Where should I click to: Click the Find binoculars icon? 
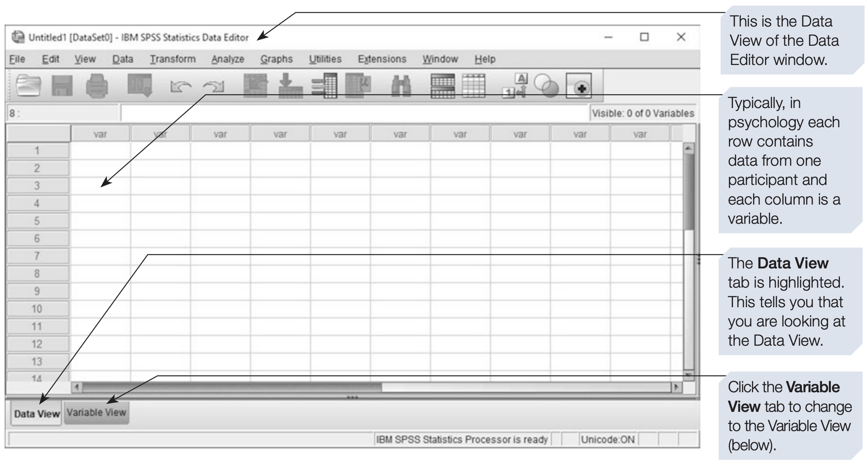click(x=401, y=85)
